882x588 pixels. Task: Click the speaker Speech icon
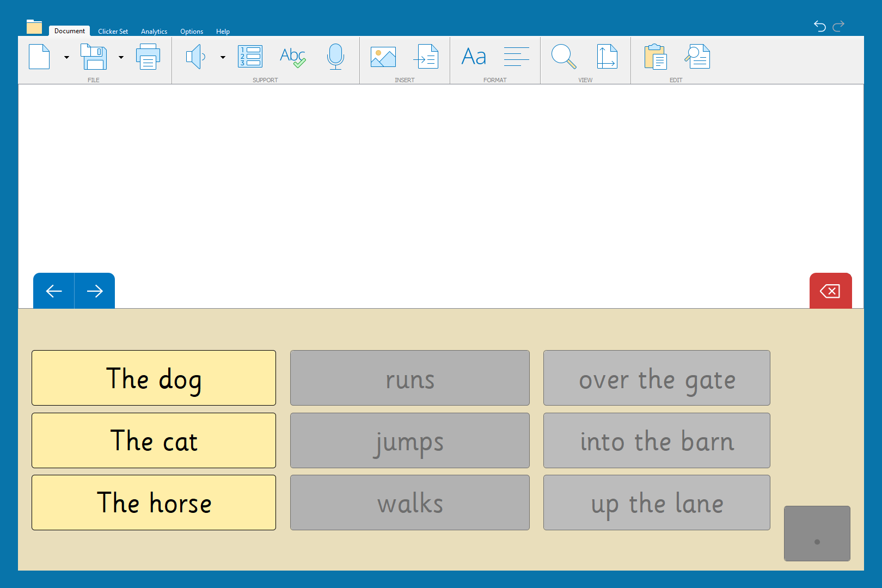(195, 57)
